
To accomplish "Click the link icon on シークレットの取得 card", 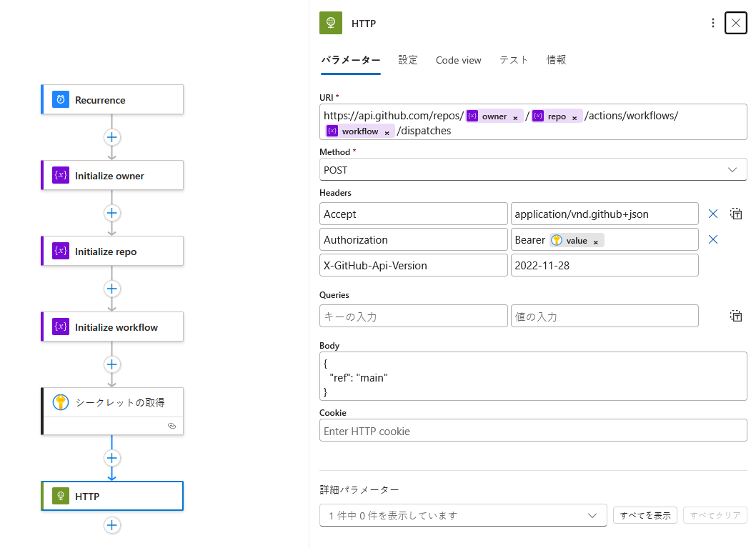I will click(171, 425).
